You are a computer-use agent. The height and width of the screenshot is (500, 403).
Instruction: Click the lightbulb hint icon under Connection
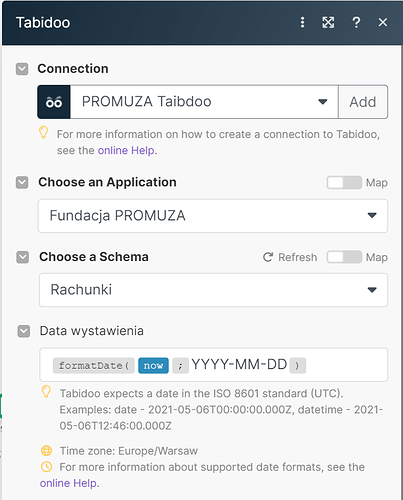click(43, 133)
